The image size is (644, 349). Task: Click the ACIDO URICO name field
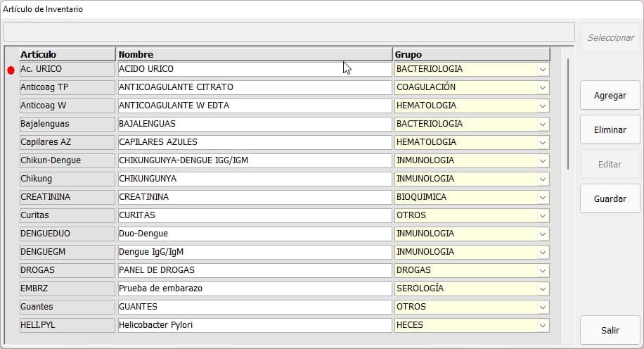[x=255, y=69]
